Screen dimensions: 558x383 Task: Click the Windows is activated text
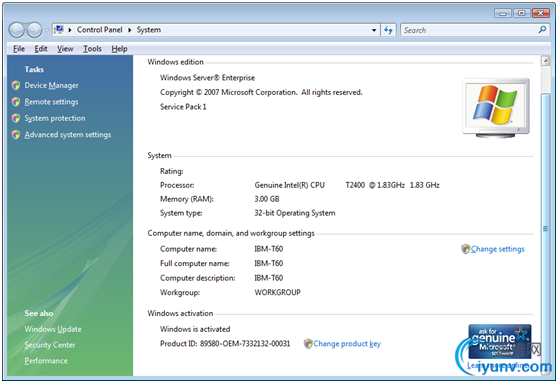click(x=195, y=329)
